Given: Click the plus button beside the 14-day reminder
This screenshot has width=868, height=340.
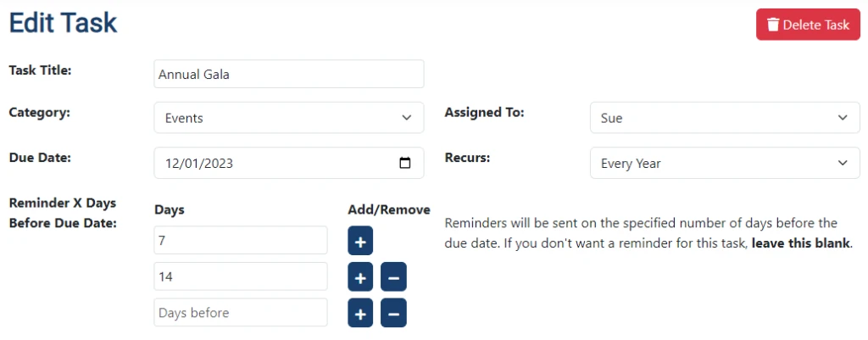Looking at the screenshot, I should [x=360, y=277].
